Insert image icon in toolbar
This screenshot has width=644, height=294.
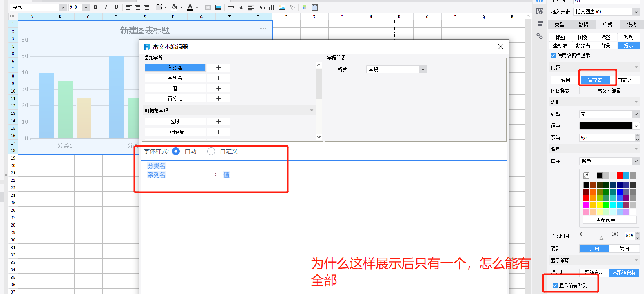[x=282, y=7]
